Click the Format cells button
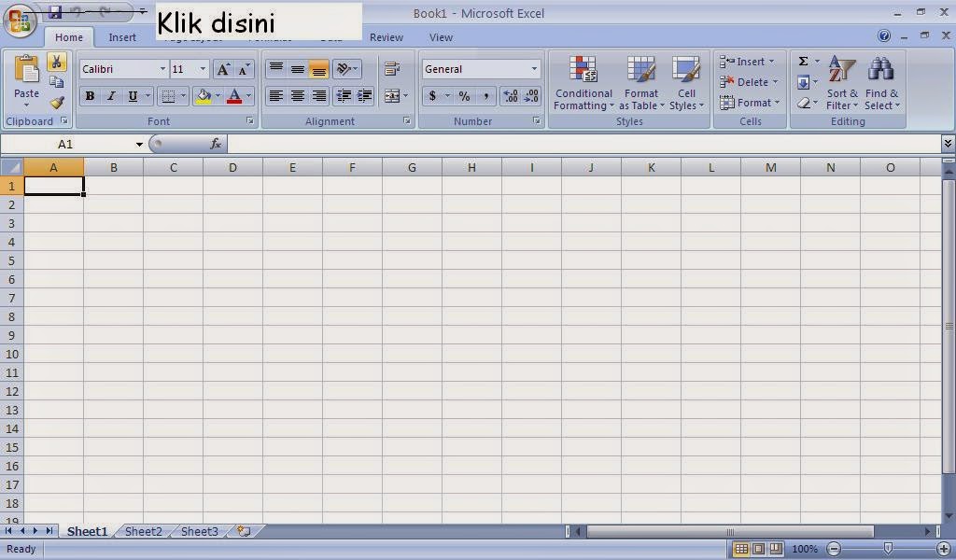Viewport: 956px width, 560px height. (750, 103)
